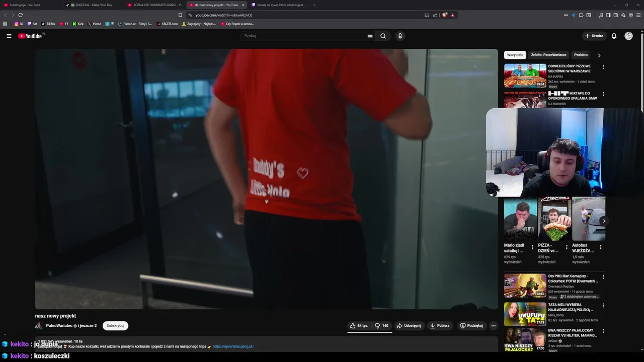Open the TikTok bookmark
Viewport: 644px width, 362px height.
click(x=48, y=24)
